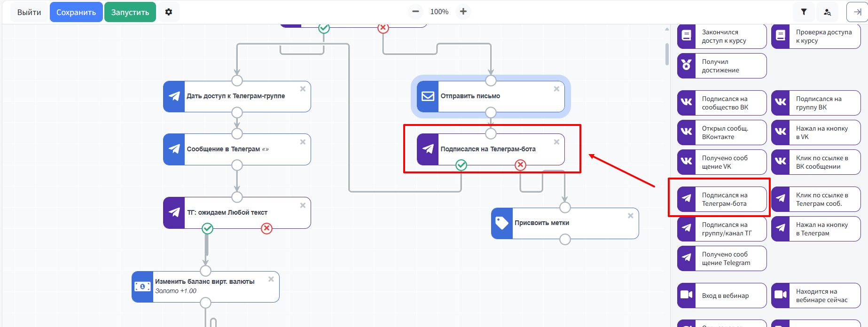Select Telegram icon of 'Подписался на группу/канал ТГ'
The width and height of the screenshot is (868, 327).
(687, 229)
